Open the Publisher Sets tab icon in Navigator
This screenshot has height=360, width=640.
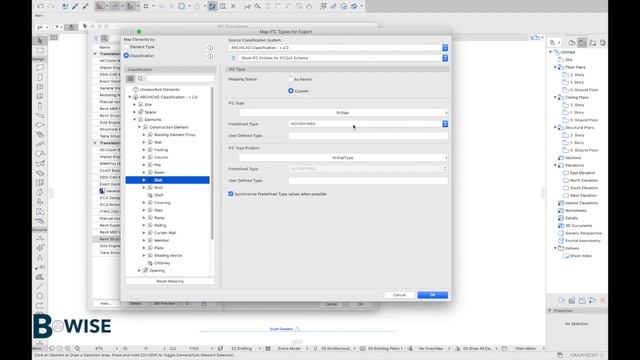(602, 42)
